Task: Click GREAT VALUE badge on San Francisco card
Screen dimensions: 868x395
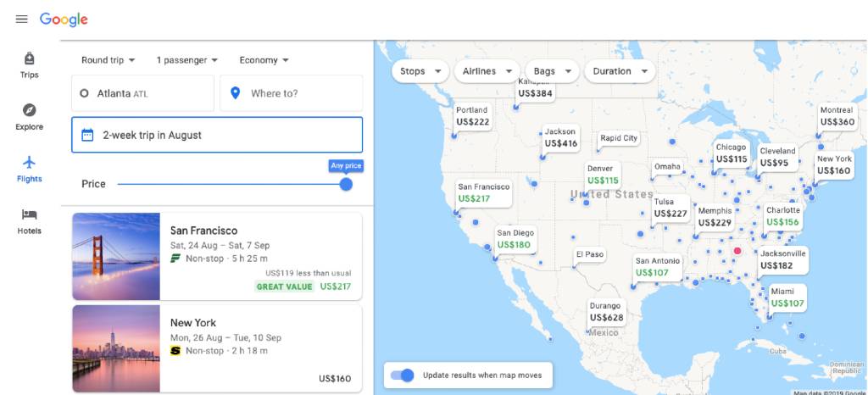Action: coord(285,287)
